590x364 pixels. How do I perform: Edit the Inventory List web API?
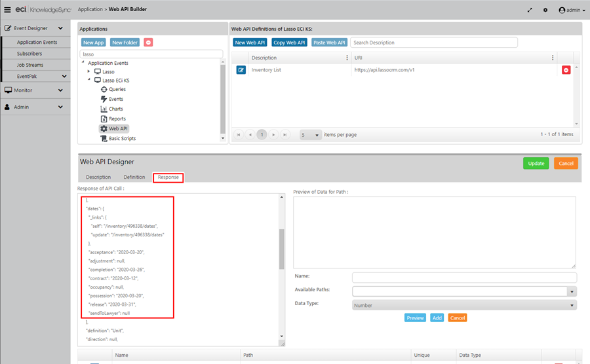pyautogui.click(x=241, y=70)
